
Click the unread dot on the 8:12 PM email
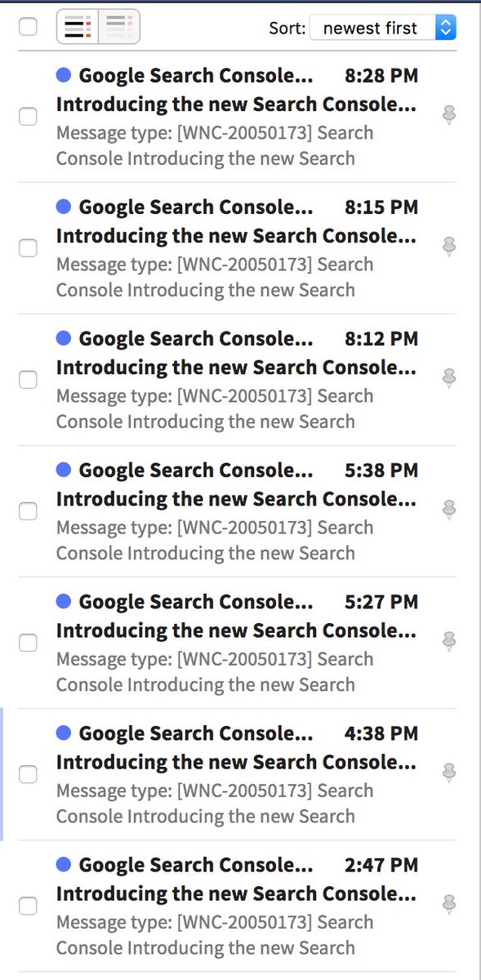(64, 338)
